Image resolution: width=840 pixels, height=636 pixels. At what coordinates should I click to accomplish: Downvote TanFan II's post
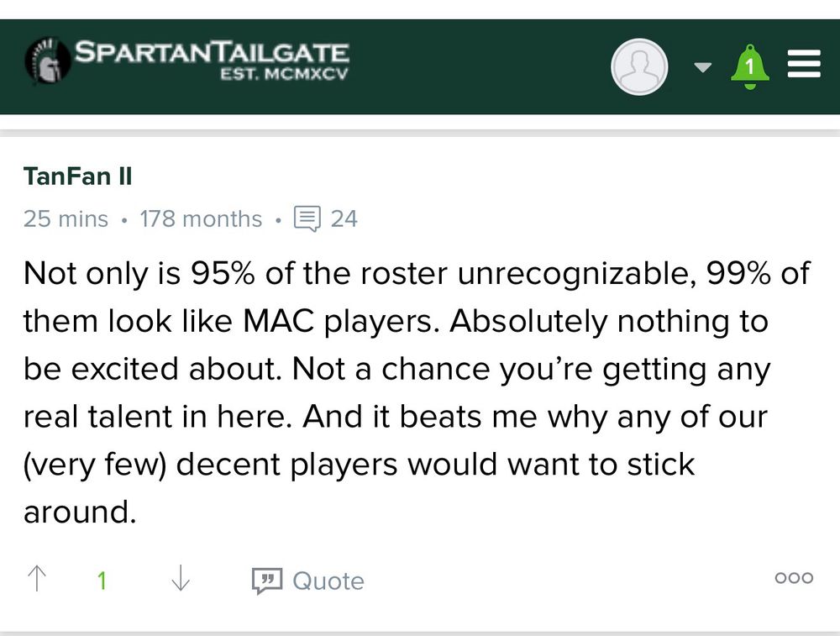click(180, 580)
